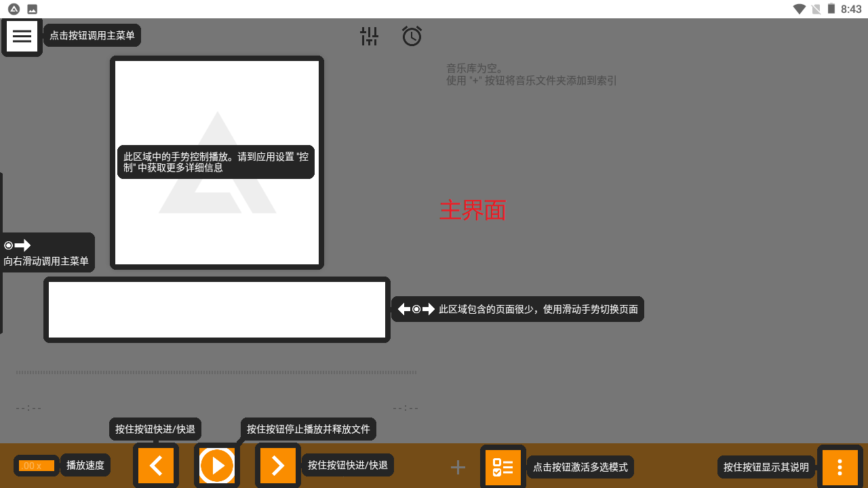
Task: Click the red '主界面' text
Action: (473, 210)
